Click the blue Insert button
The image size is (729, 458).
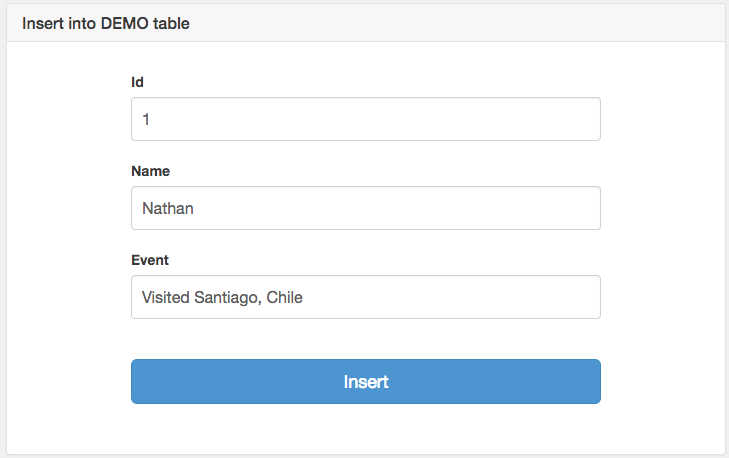click(x=365, y=382)
